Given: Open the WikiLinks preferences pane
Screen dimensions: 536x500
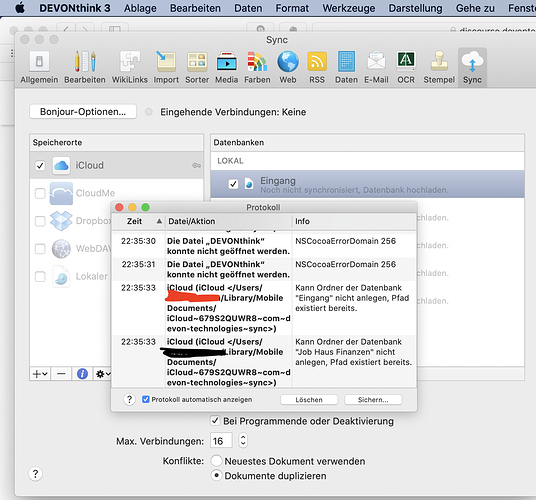Looking at the screenshot, I should 130,68.
